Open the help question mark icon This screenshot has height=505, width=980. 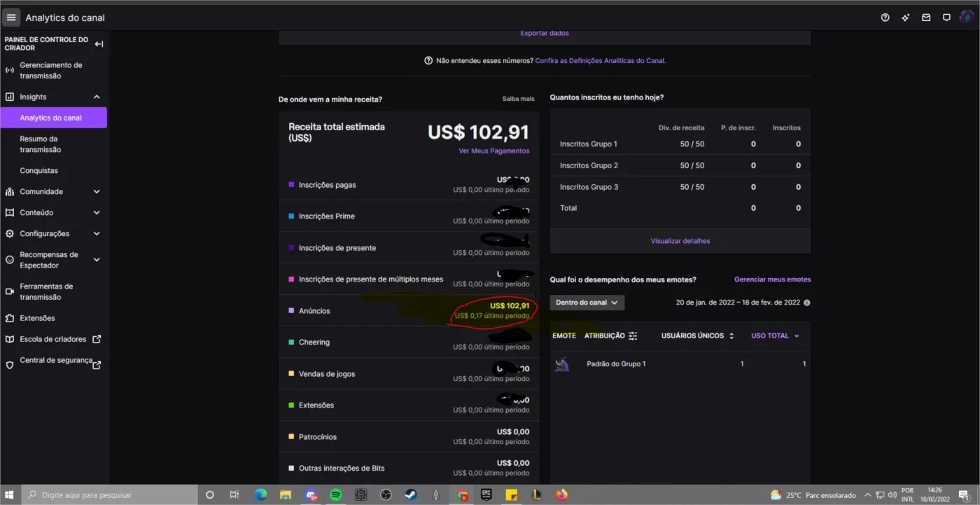pyautogui.click(x=885, y=18)
